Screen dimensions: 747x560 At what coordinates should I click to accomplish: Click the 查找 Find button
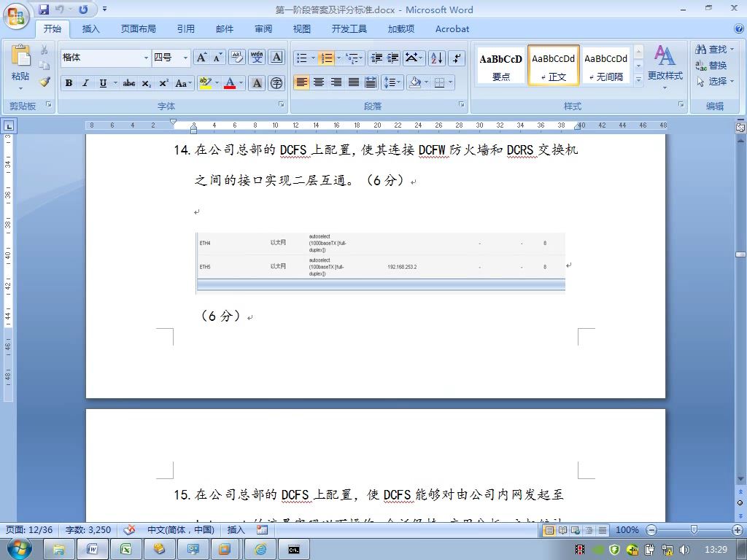(714, 50)
